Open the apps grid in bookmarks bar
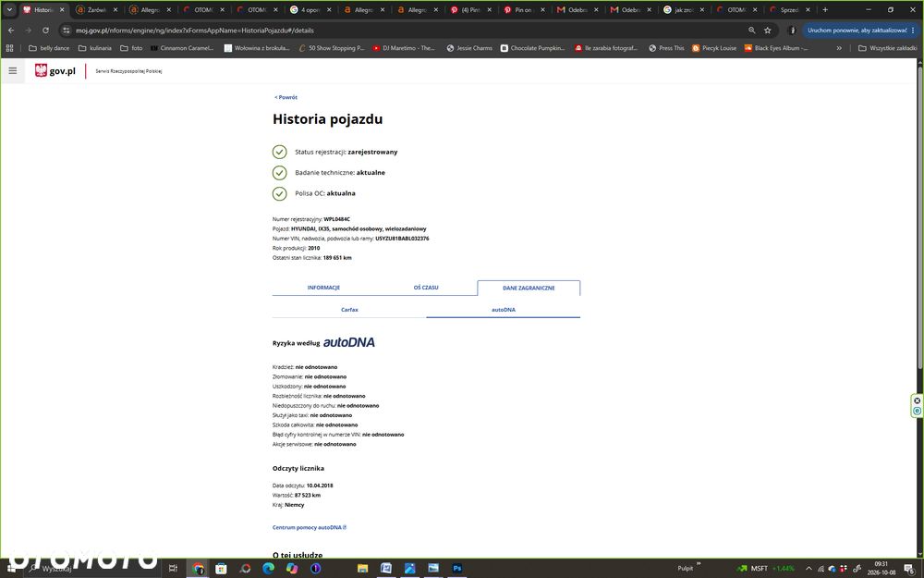This screenshot has height=578, width=924. 9,48
